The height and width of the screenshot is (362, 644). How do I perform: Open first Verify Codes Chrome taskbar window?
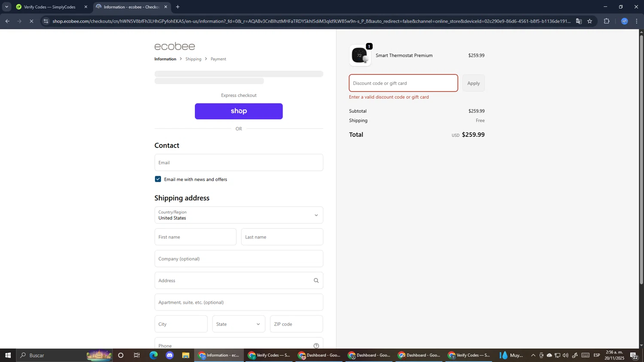[269, 355]
